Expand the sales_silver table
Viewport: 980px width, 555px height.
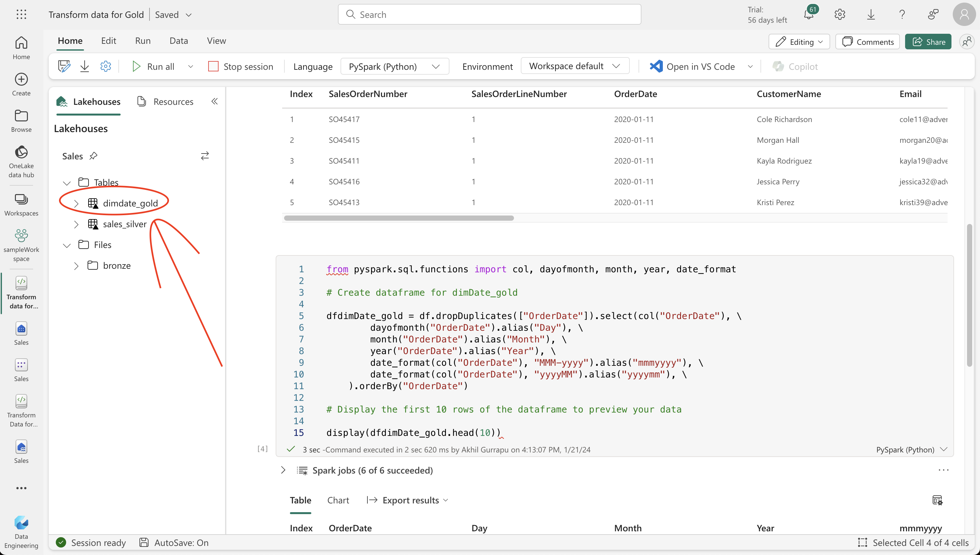click(x=76, y=224)
